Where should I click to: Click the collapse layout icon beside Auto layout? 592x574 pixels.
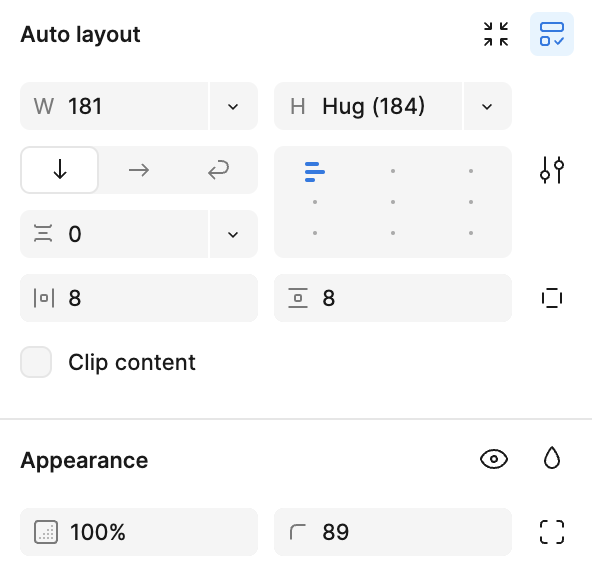click(x=496, y=34)
